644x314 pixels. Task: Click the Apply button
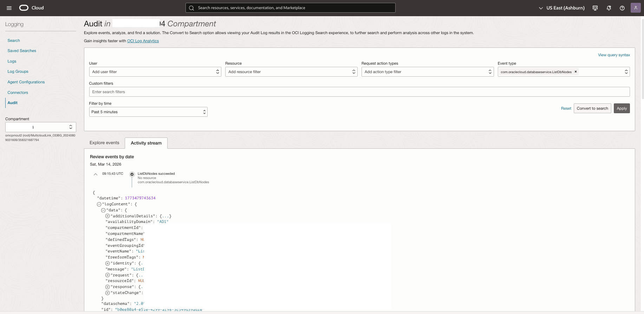pyautogui.click(x=622, y=108)
